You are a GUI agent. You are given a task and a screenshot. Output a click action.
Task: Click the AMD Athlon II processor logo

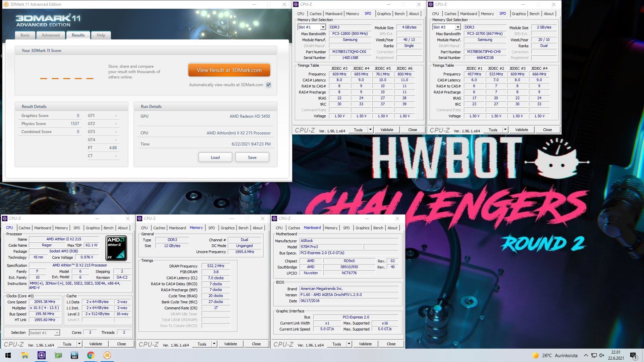116,248
